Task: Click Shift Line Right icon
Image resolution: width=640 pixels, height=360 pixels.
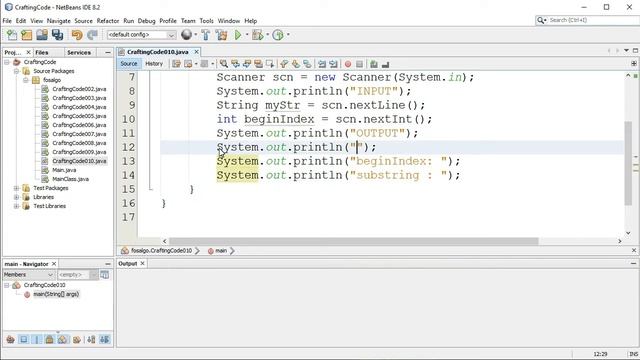Action: [333, 64]
